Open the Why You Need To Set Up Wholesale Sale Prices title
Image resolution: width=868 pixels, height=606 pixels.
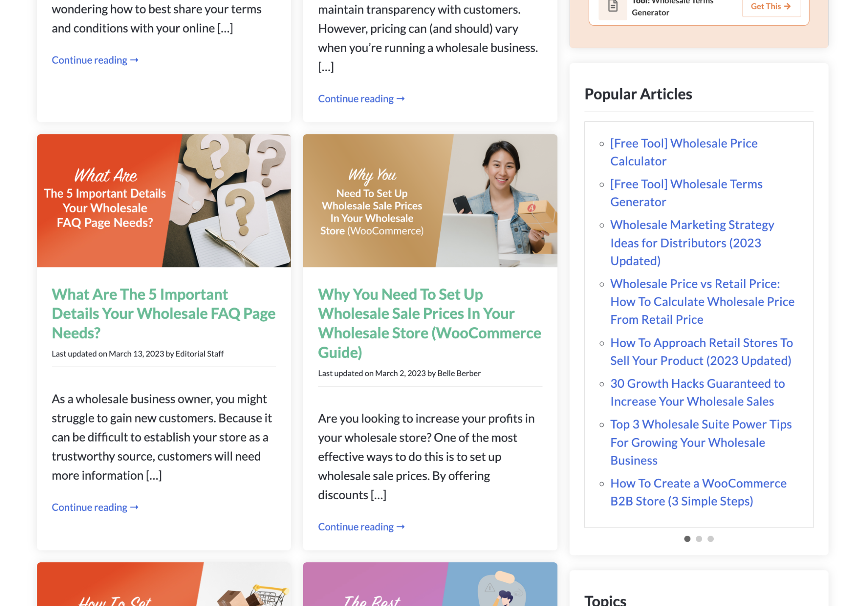[429, 323]
